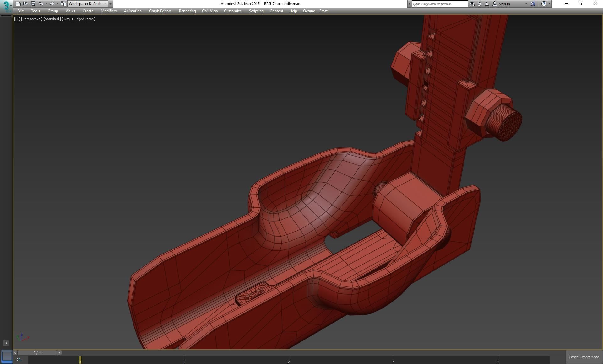Open the Favorites star icon
The height and width of the screenshot is (364, 603).
coord(487,4)
